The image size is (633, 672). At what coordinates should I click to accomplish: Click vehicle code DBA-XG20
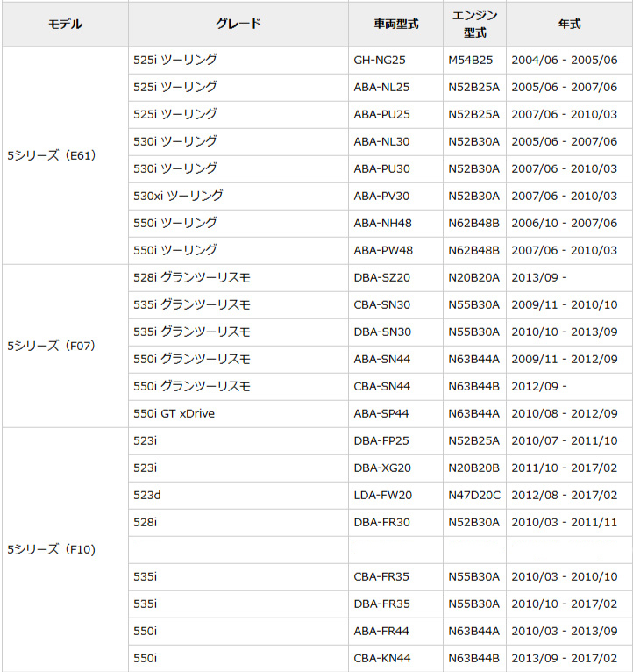(x=382, y=468)
